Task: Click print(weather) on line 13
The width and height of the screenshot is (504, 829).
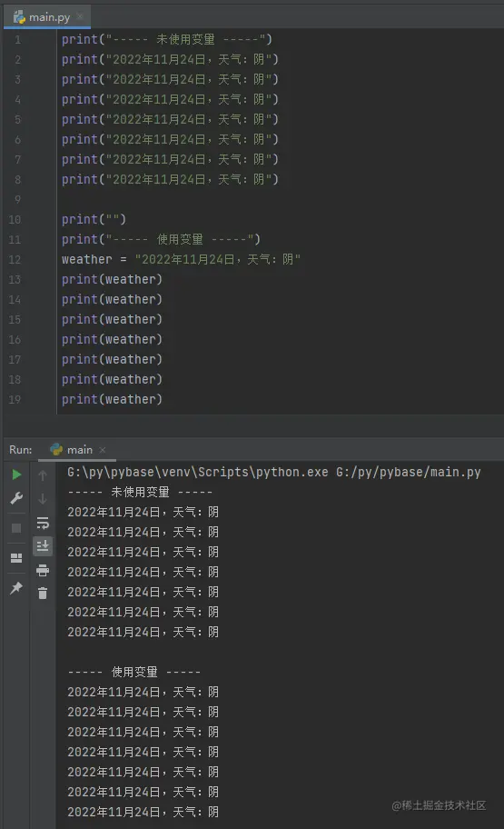Action: [x=112, y=279]
